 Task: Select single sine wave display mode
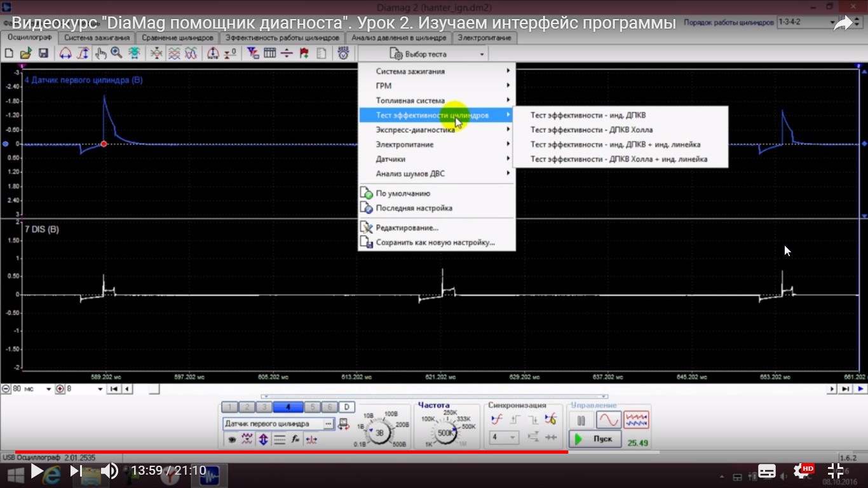pyautogui.click(x=608, y=420)
